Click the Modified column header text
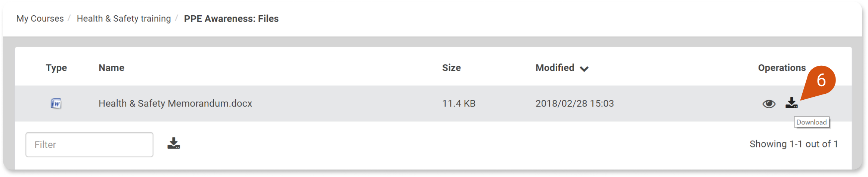Image resolution: width=868 pixels, height=177 pixels. [555, 68]
